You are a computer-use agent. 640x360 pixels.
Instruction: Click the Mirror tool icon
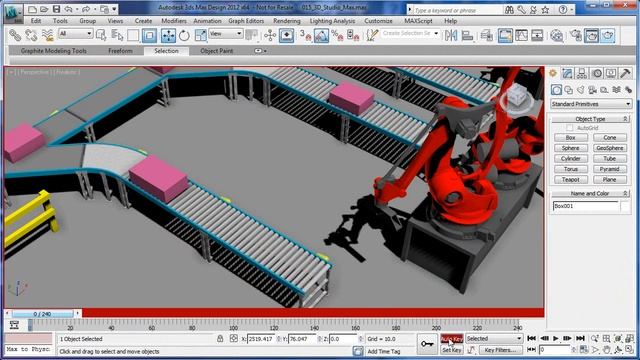(x=451, y=36)
